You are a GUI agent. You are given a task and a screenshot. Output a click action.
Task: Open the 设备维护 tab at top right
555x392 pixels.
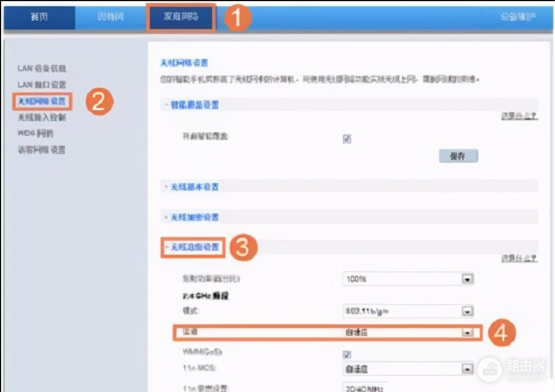coord(517,17)
